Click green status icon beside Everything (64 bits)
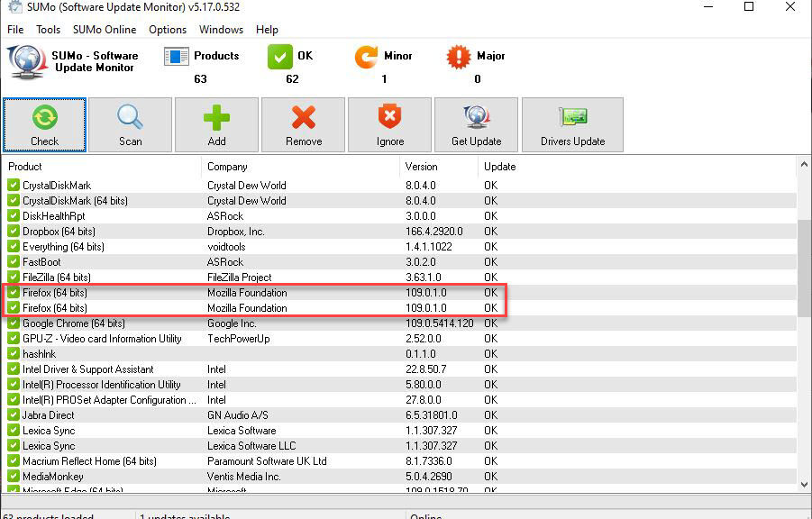The width and height of the screenshot is (812, 519). pyautogui.click(x=13, y=247)
